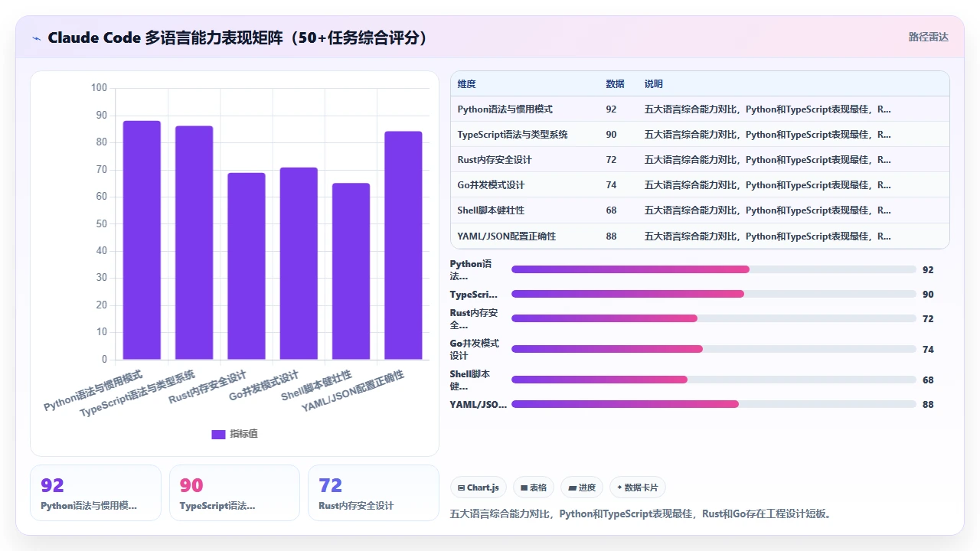Select the TypeScript语法与类型系统 table cell
Viewport: 980px width, 551px height.
tap(512, 135)
